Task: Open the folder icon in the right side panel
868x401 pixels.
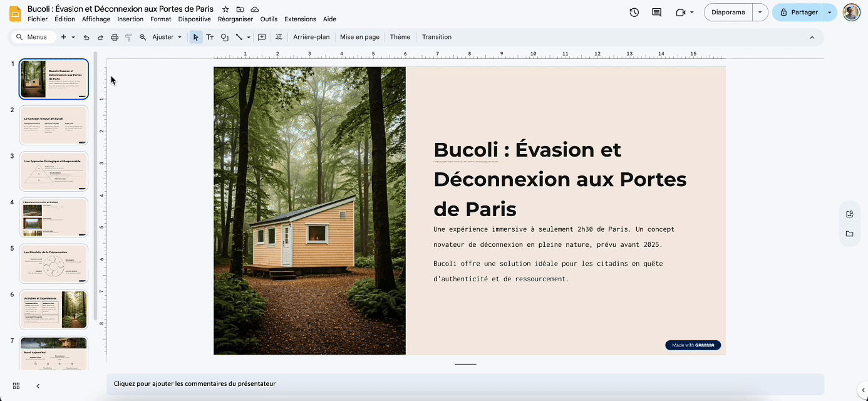Action: (x=849, y=234)
